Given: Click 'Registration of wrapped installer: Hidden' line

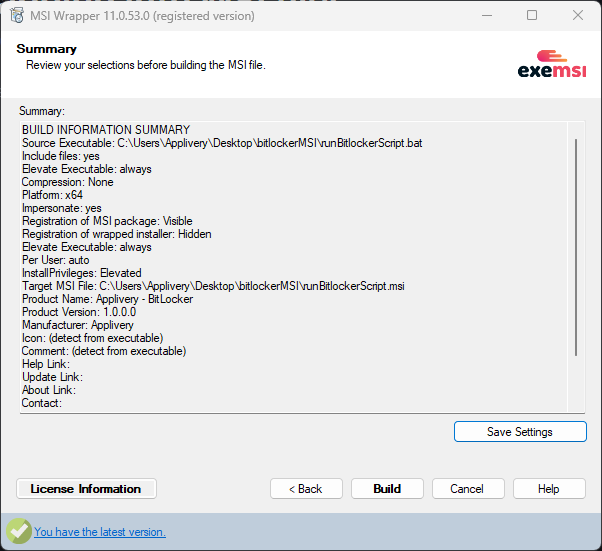Looking at the screenshot, I should (x=116, y=234).
